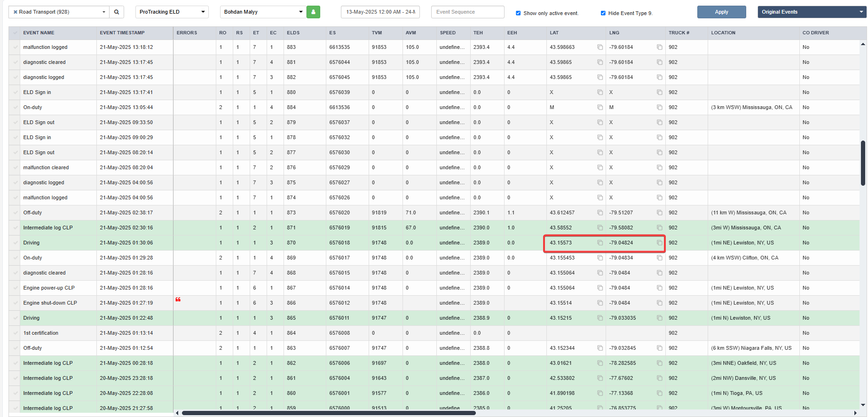The height and width of the screenshot is (417, 868).
Task: Copy longitude -79.58082 with its copy icon
Action: tap(660, 228)
